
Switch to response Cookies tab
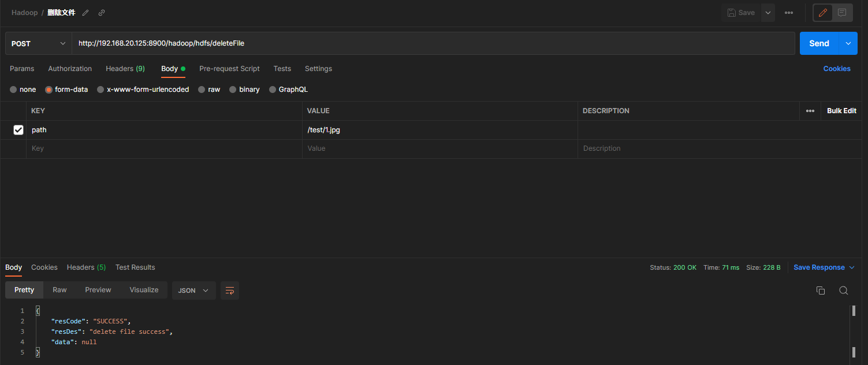coord(44,267)
